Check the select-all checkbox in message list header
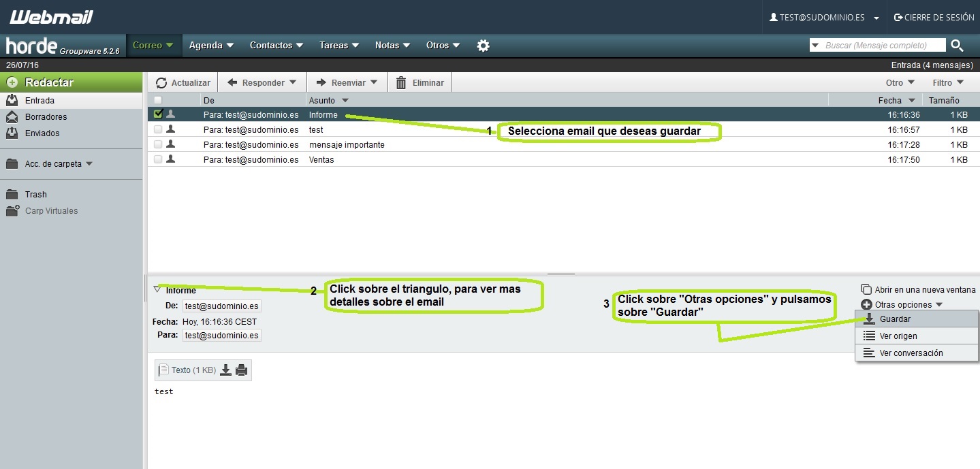The width and height of the screenshot is (980, 469). (157, 99)
